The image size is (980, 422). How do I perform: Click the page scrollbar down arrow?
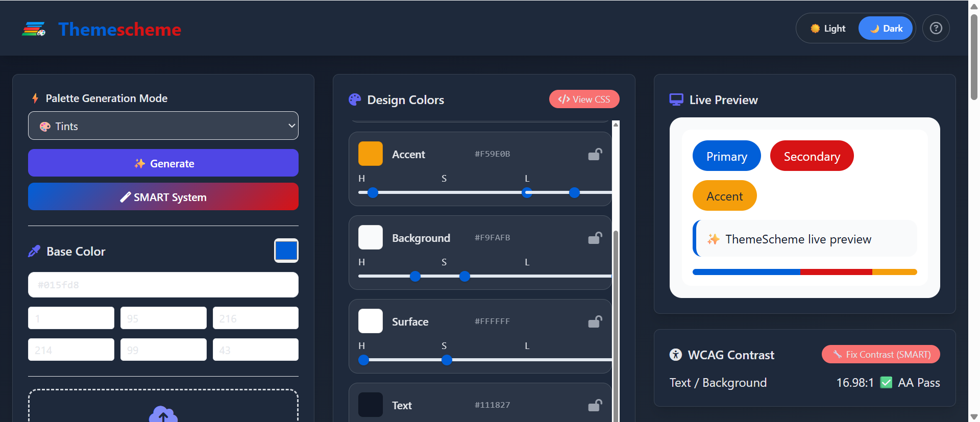click(x=974, y=417)
